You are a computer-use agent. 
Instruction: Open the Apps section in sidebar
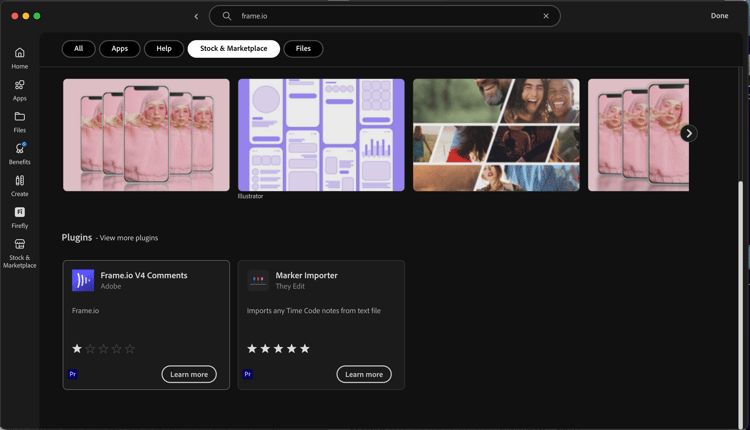[20, 90]
